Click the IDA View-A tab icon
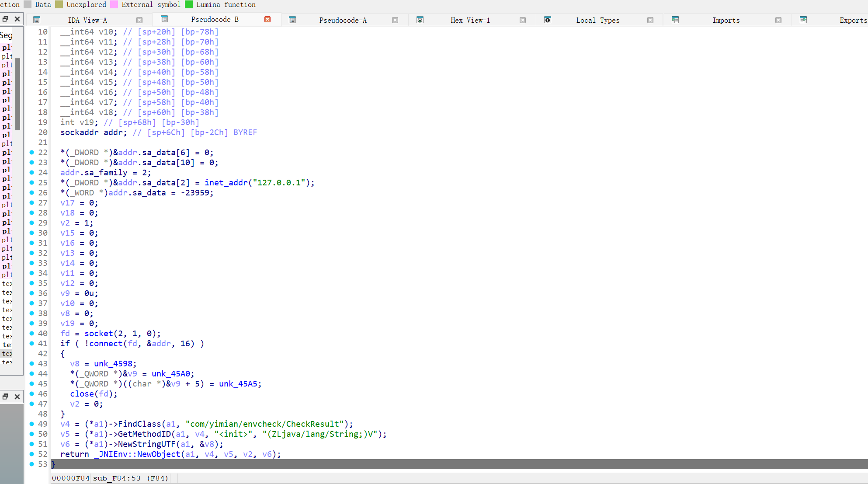This screenshot has height=484, width=868. click(x=37, y=20)
